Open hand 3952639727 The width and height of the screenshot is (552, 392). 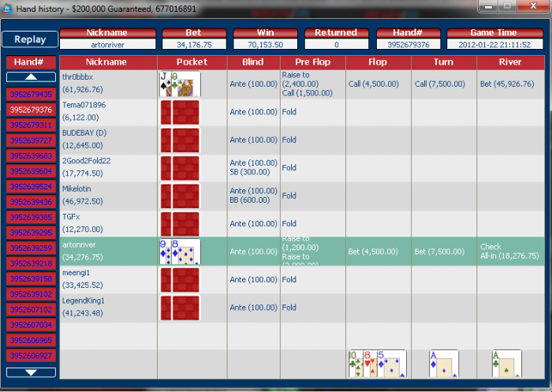pos(31,140)
